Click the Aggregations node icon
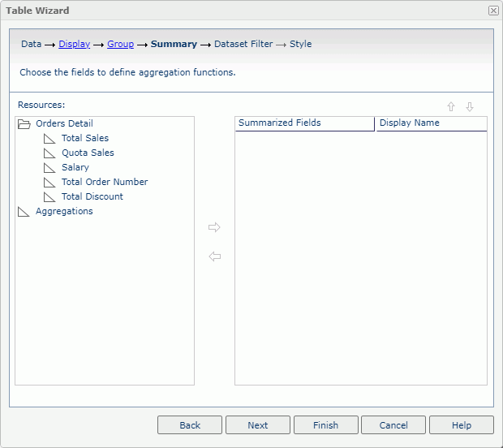Screen dimensions: 503x448 point(24,212)
